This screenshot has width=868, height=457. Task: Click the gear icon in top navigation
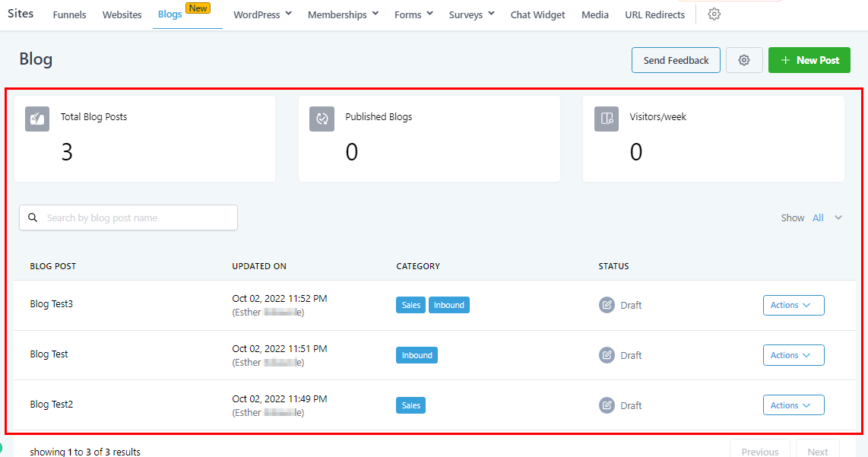714,14
